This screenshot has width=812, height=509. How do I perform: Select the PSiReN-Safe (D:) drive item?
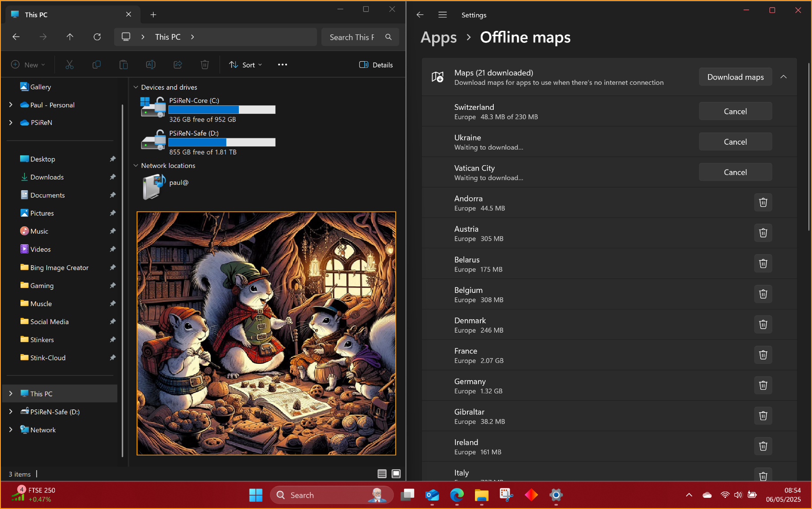[208, 142]
